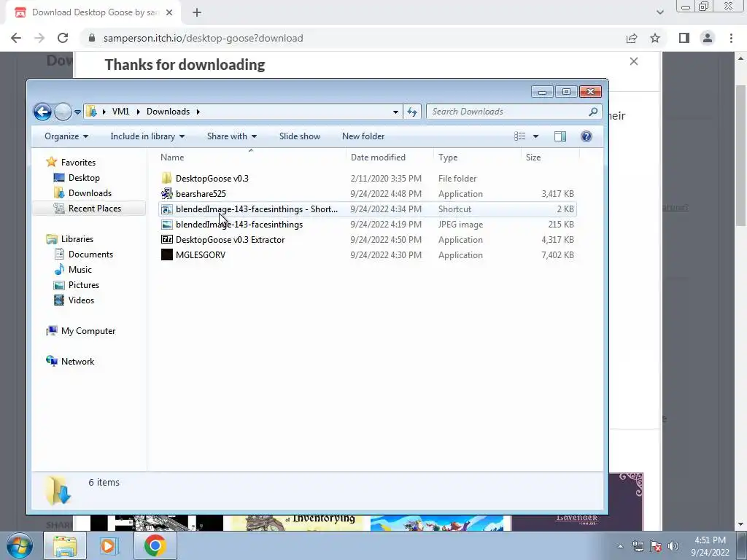Click the Windows Media Player taskbar icon
This screenshot has height=560, width=747.
(109, 545)
